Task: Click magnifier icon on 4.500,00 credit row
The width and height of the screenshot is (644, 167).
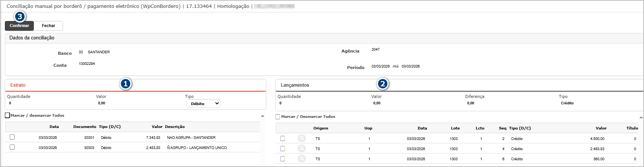Action: [x=302, y=138]
